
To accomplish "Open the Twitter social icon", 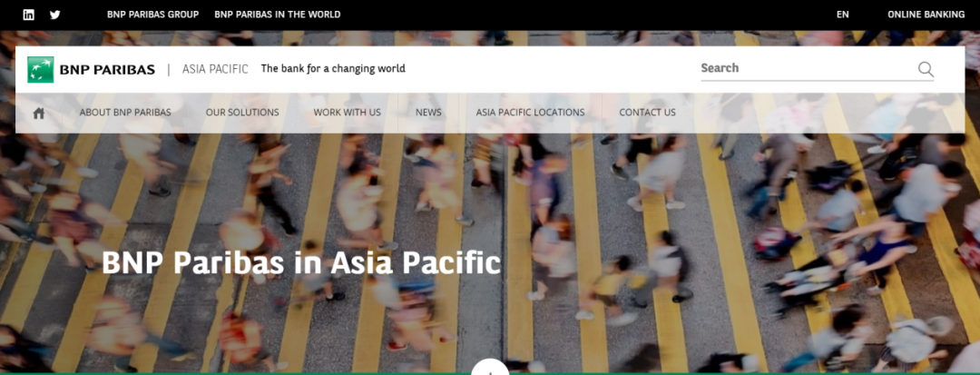I will (x=55, y=15).
